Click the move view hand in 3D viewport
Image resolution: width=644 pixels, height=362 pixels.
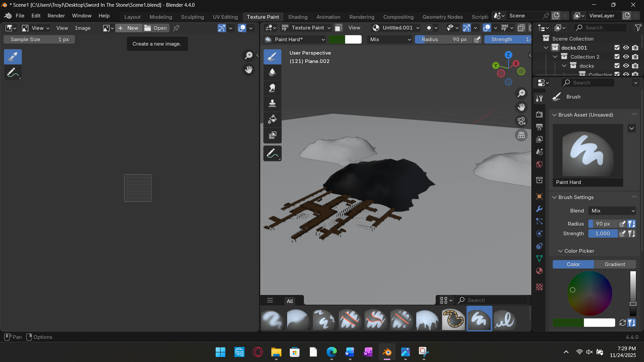point(521,107)
